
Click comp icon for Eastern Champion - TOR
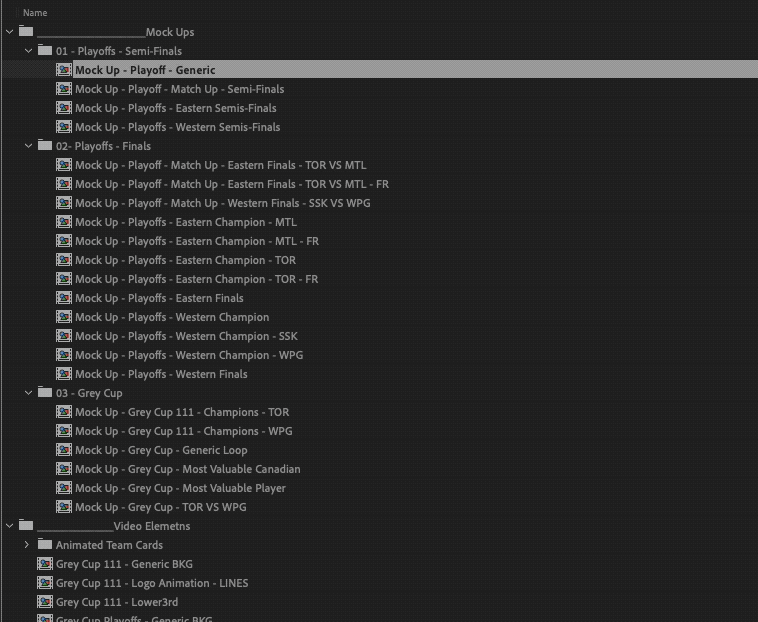(64, 260)
